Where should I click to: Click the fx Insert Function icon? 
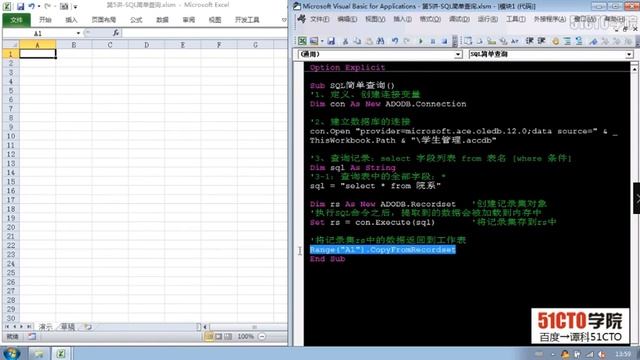point(116,33)
